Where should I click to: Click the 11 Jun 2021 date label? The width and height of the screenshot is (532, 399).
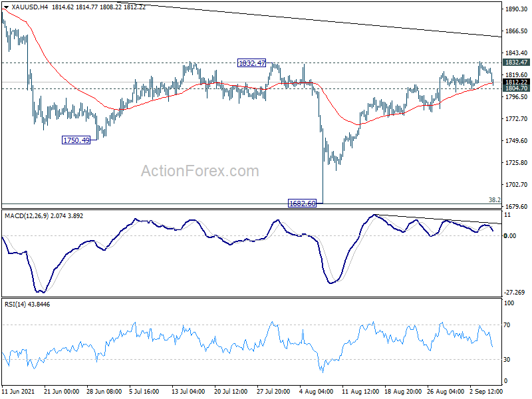coord(19,391)
